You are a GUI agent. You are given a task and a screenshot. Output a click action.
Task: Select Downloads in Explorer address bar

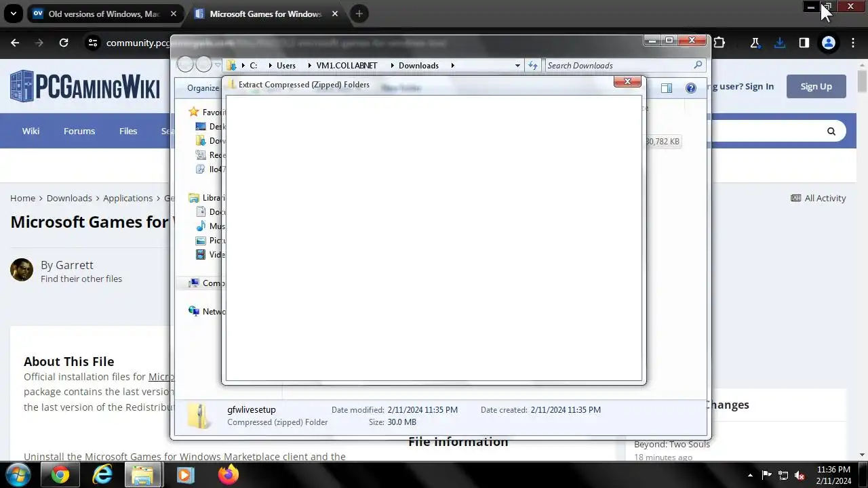pos(418,65)
